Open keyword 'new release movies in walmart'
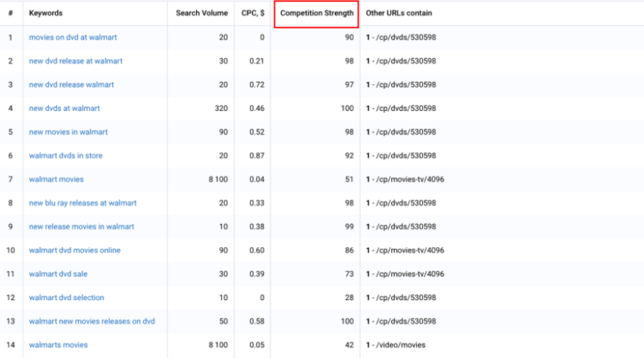 click(82, 227)
